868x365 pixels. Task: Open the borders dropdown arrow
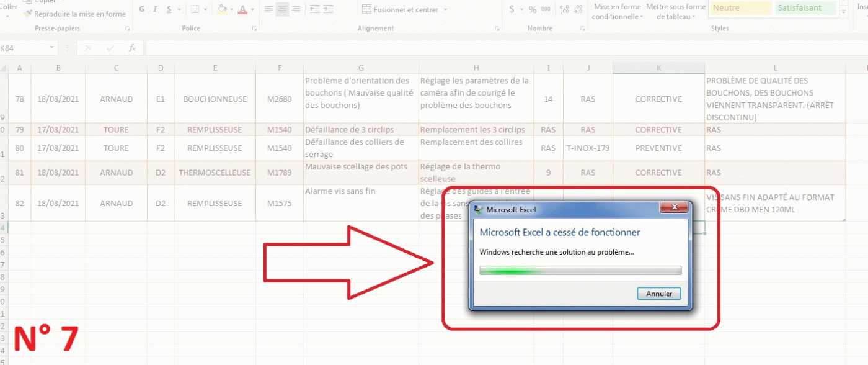tap(206, 9)
